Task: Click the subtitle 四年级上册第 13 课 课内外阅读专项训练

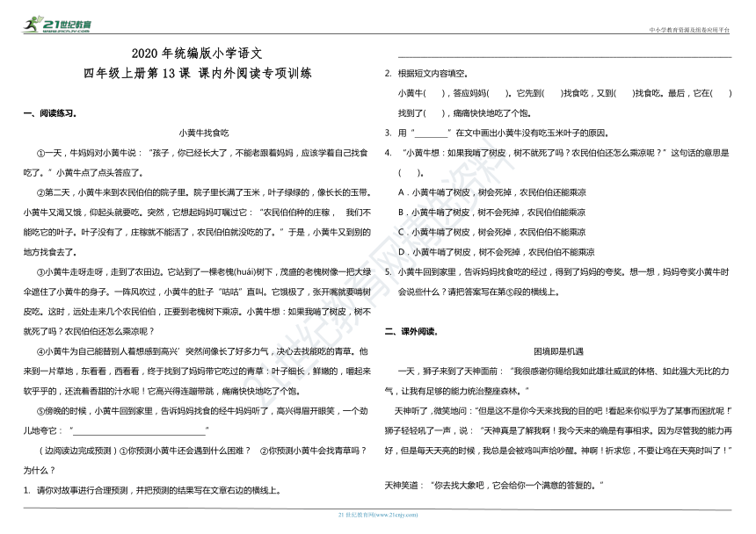Action: tap(197, 73)
